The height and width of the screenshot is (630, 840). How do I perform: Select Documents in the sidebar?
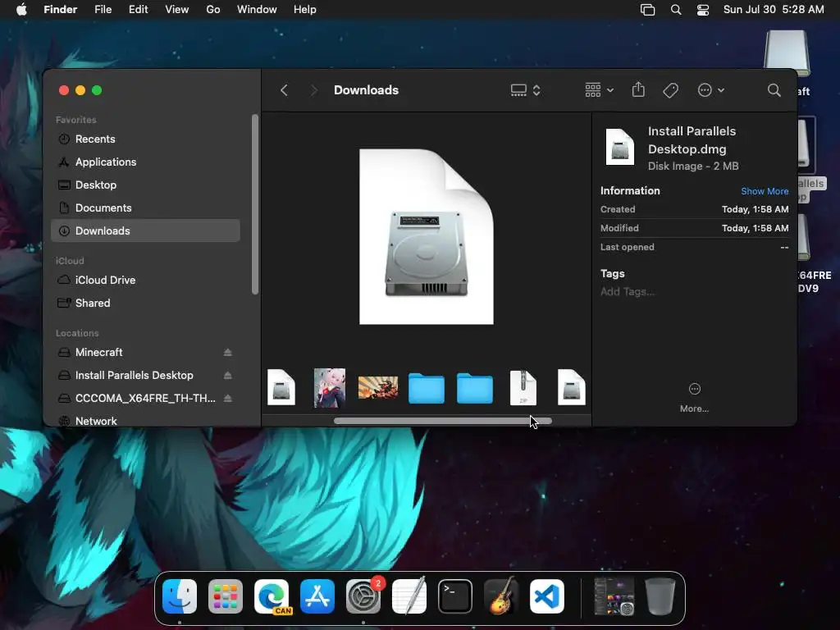tap(146, 208)
